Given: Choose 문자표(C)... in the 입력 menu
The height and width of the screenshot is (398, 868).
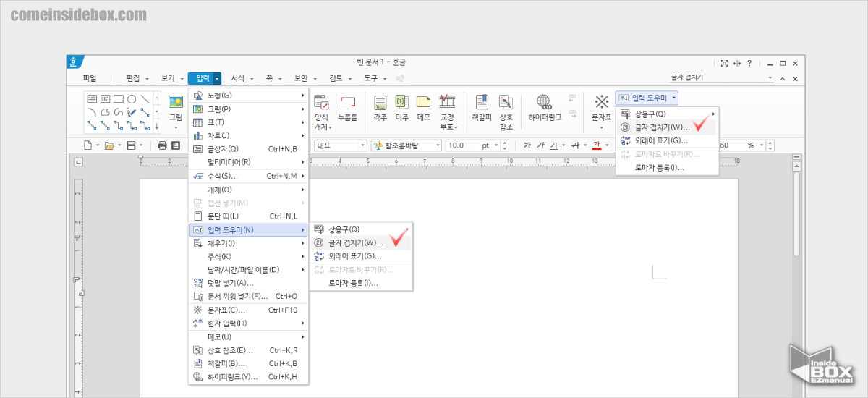Looking at the screenshot, I should click(x=249, y=310).
